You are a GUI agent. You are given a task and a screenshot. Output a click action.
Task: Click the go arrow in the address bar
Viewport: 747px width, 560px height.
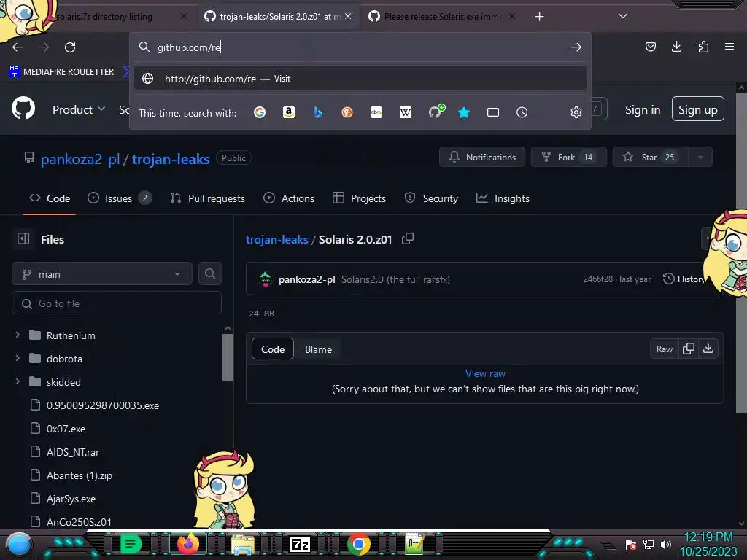pyautogui.click(x=576, y=47)
